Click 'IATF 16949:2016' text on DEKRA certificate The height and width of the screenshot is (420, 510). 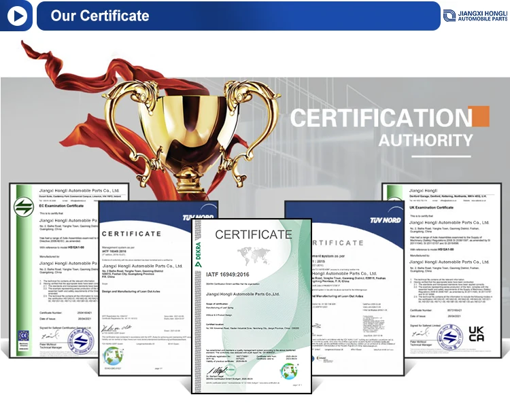[x=228, y=275]
